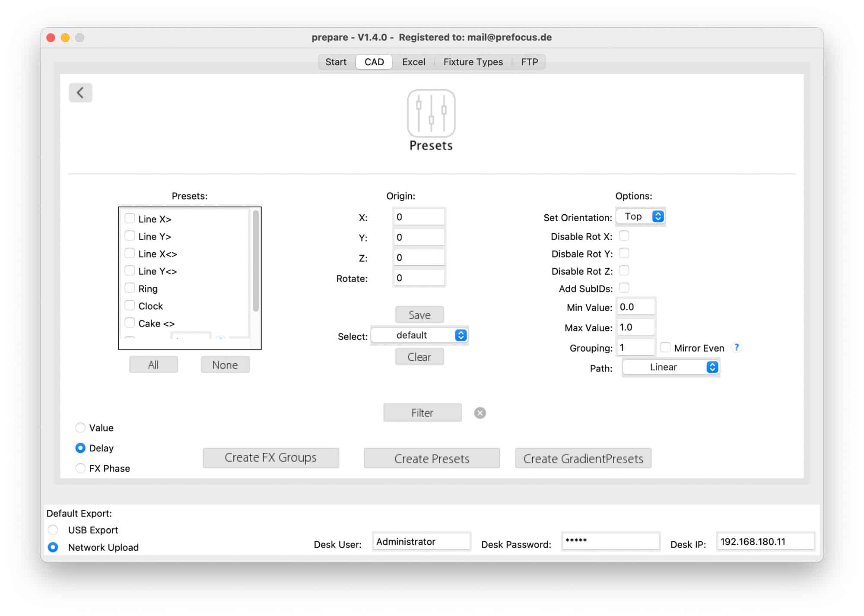Click the Presets sliders icon
This screenshot has height=616, width=864.
[x=431, y=113]
